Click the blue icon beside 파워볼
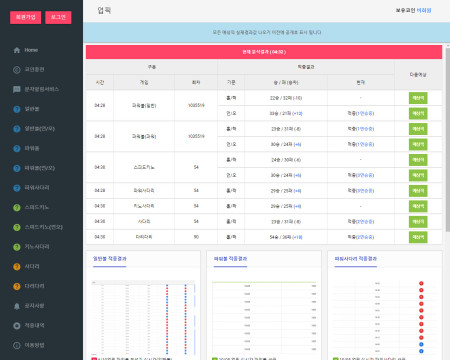Image resolution: width=450 pixels, height=360 pixels. point(17,148)
